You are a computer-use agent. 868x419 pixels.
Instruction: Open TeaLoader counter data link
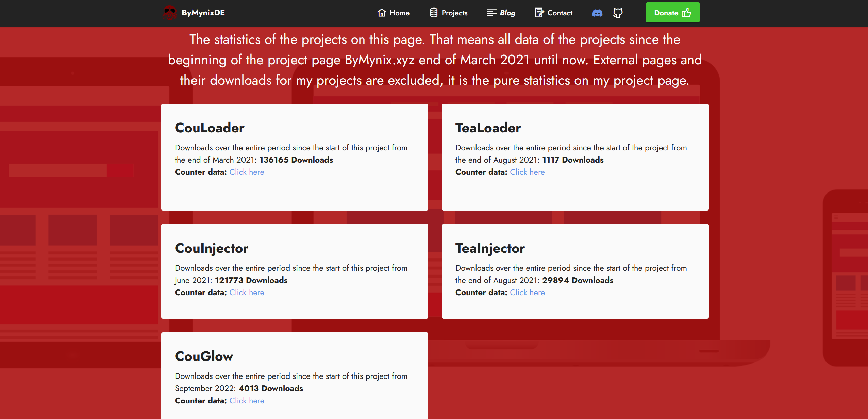click(527, 172)
